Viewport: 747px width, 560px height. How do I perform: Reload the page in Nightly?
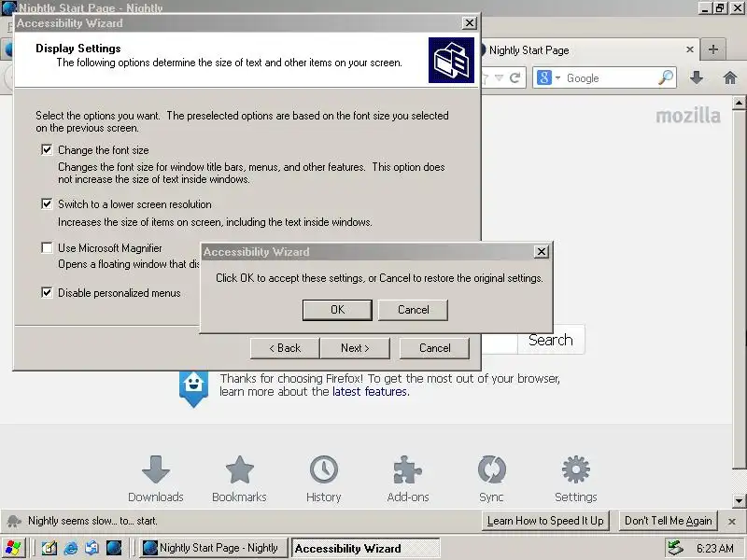point(514,77)
